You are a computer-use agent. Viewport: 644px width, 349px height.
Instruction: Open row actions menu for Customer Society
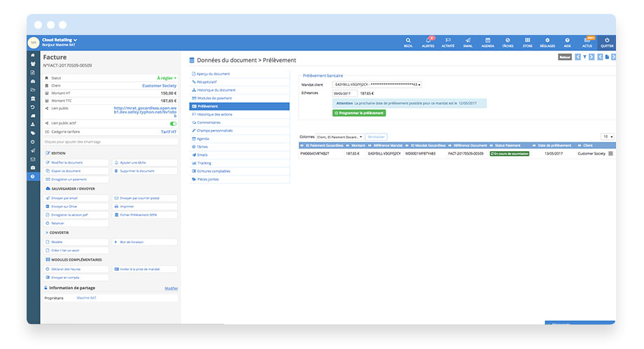[x=610, y=153]
